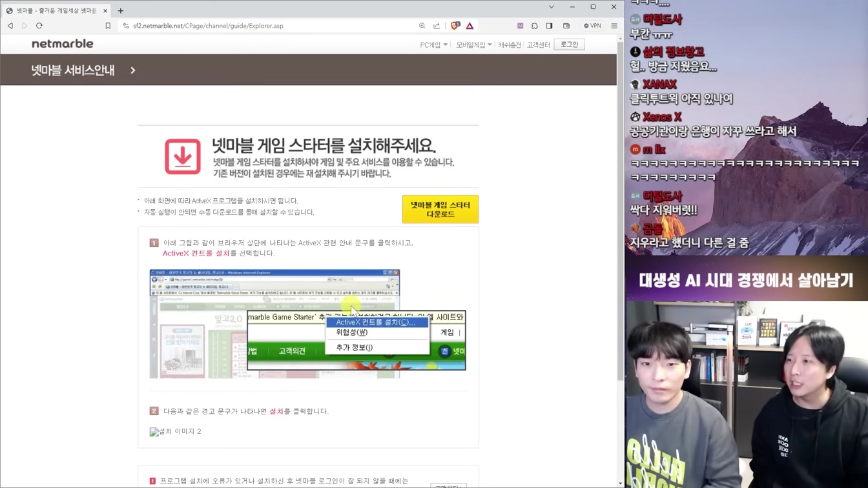
Task: Click chat message 클릭투트윅 아직 있나여
Action: (681, 99)
